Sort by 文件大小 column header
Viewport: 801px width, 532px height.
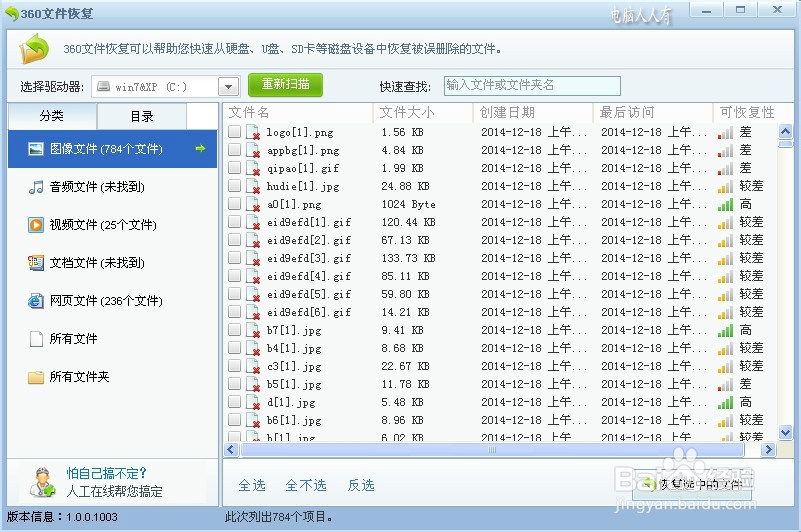[423, 112]
